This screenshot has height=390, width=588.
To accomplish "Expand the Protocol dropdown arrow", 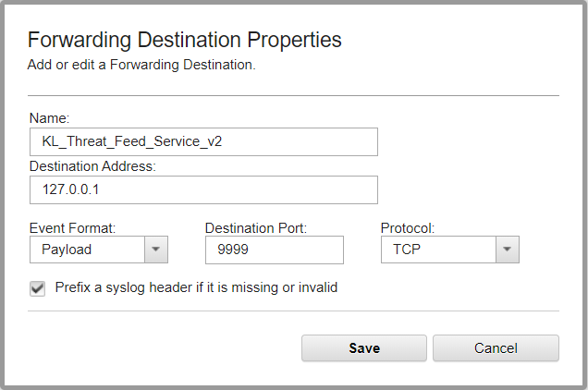I will (507, 250).
